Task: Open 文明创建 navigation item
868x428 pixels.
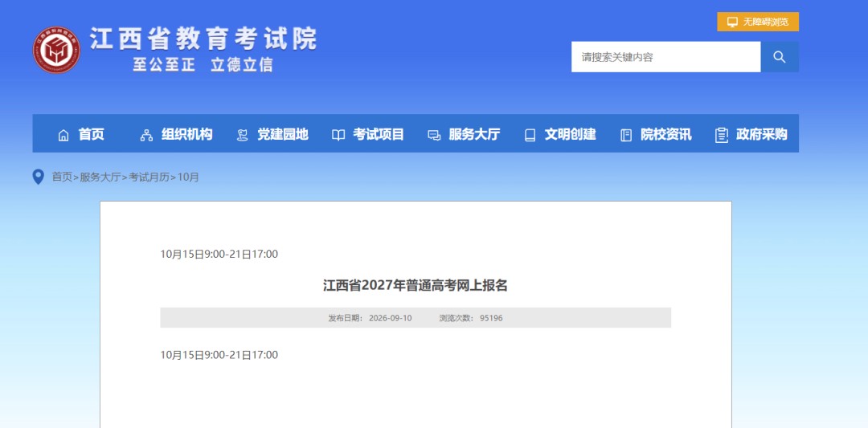Action: coord(570,134)
